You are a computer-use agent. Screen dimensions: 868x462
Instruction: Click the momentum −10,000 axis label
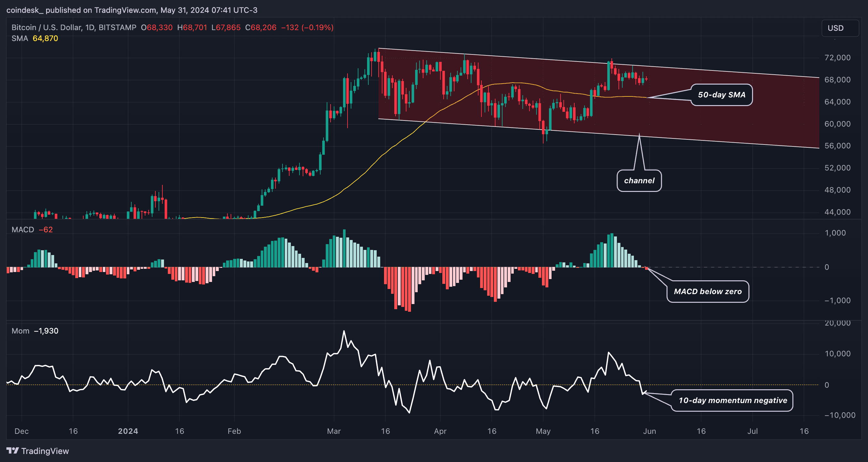click(840, 415)
